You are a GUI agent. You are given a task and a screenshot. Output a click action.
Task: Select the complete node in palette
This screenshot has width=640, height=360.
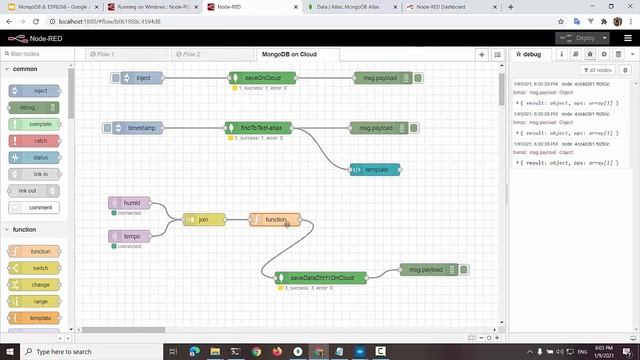[x=34, y=124]
